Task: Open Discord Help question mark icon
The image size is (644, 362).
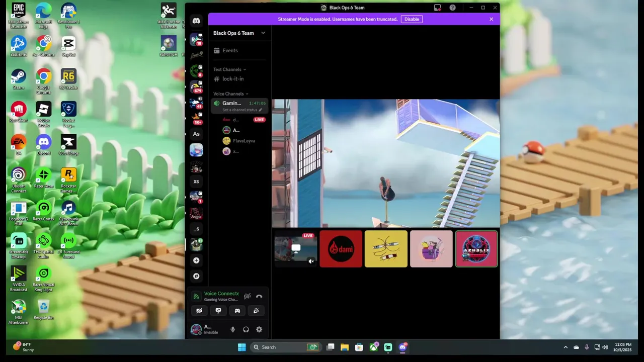Action: pyautogui.click(x=452, y=8)
